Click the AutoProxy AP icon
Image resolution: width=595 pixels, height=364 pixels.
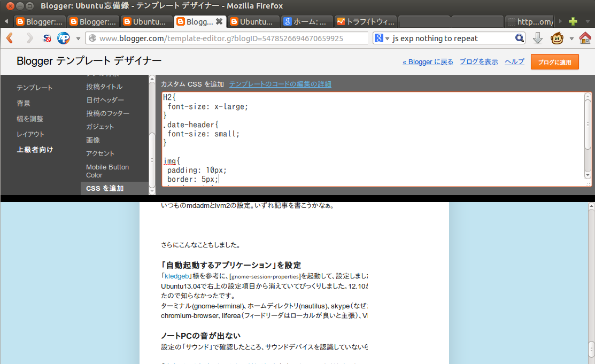click(64, 38)
